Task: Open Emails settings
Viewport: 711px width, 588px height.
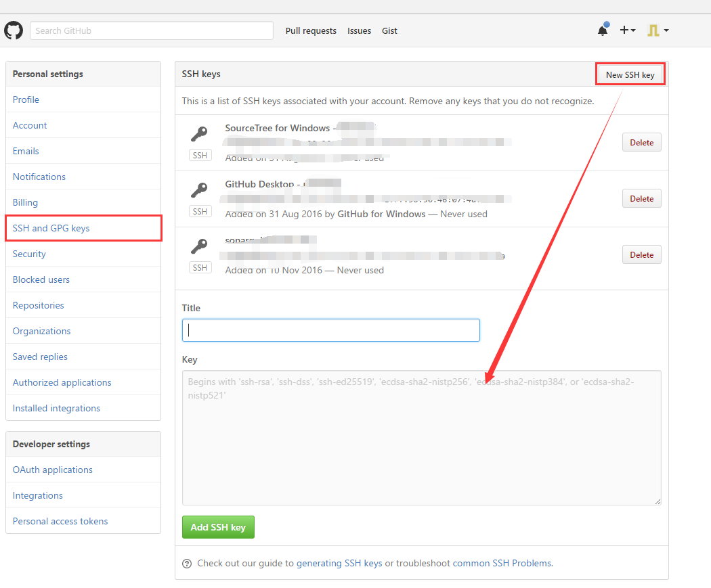Action: (x=83, y=151)
